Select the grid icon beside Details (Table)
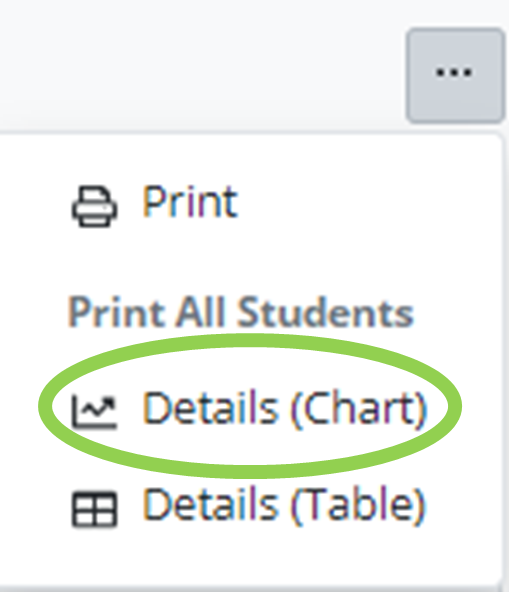 point(94,509)
